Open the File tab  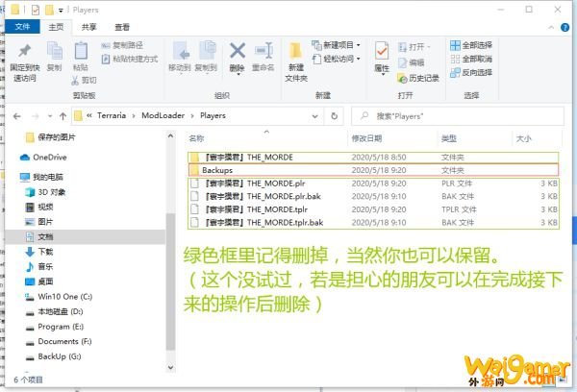22,27
